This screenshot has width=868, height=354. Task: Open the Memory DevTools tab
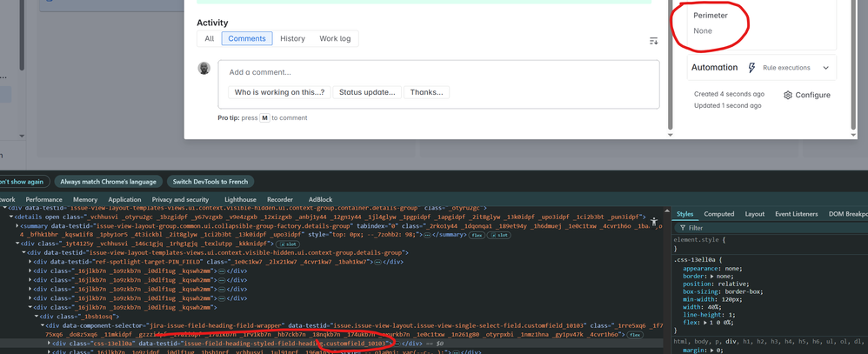[85, 199]
